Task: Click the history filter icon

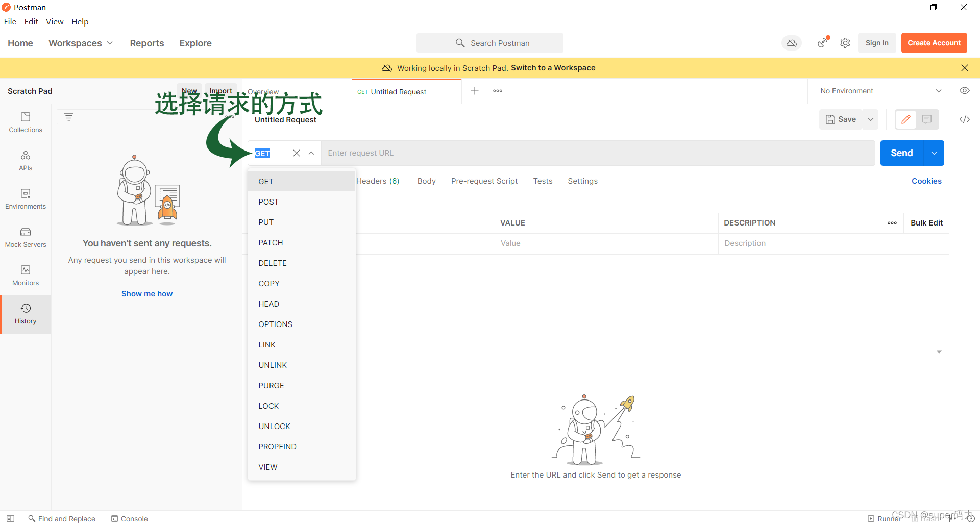Action: (x=69, y=117)
